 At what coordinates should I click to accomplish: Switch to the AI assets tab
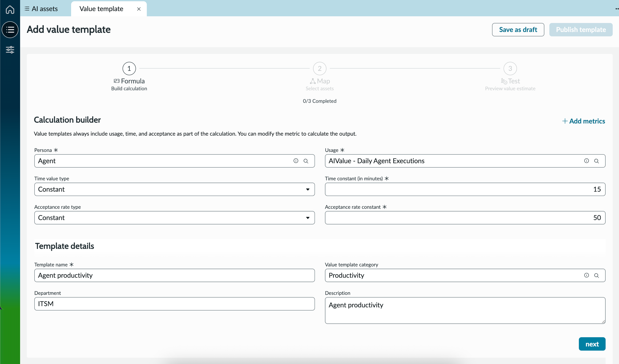[x=41, y=9]
